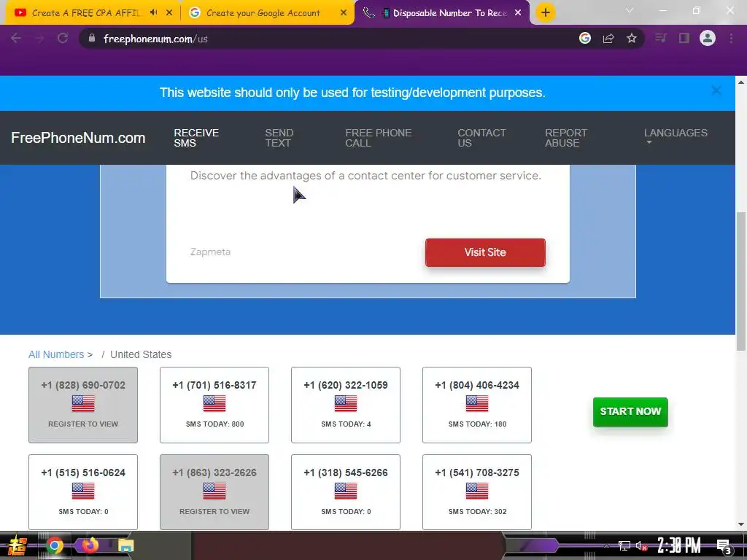Click the FreePhoneNum.com logo
The height and width of the screenshot is (560, 747).
[x=78, y=138]
